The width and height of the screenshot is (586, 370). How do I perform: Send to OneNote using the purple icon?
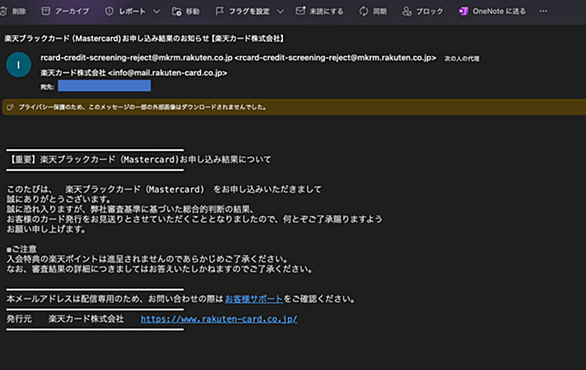pyautogui.click(x=463, y=11)
